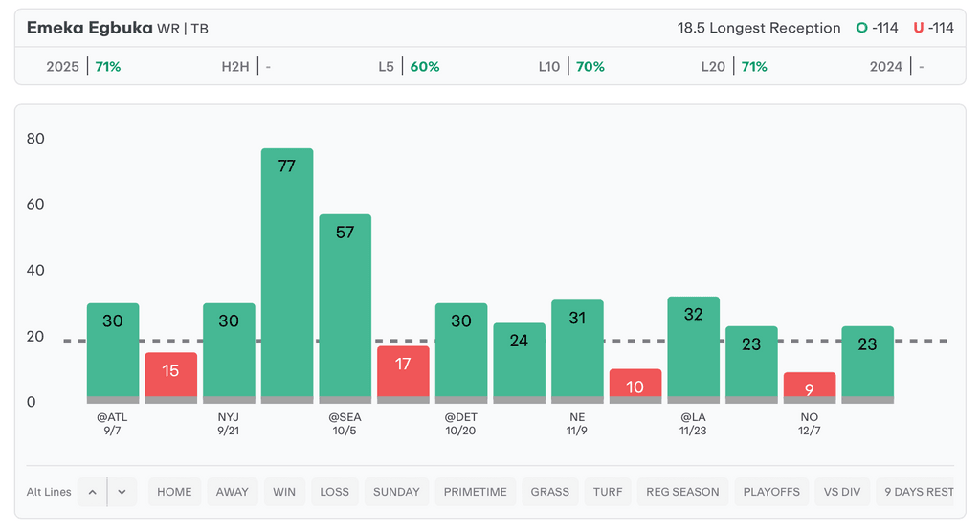980x532 pixels.
Task: Select the REG SEASON filter button
Action: coord(682,492)
